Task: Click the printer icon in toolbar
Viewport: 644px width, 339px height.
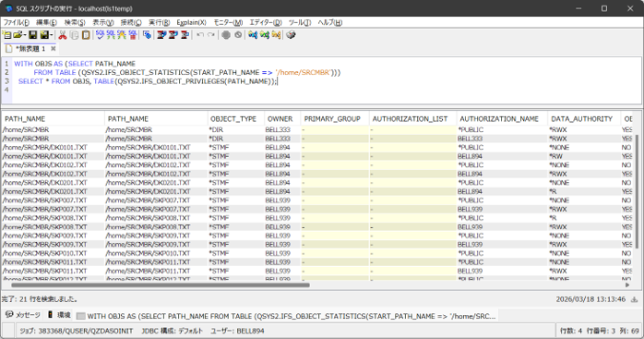Action: pyautogui.click(x=291, y=35)
